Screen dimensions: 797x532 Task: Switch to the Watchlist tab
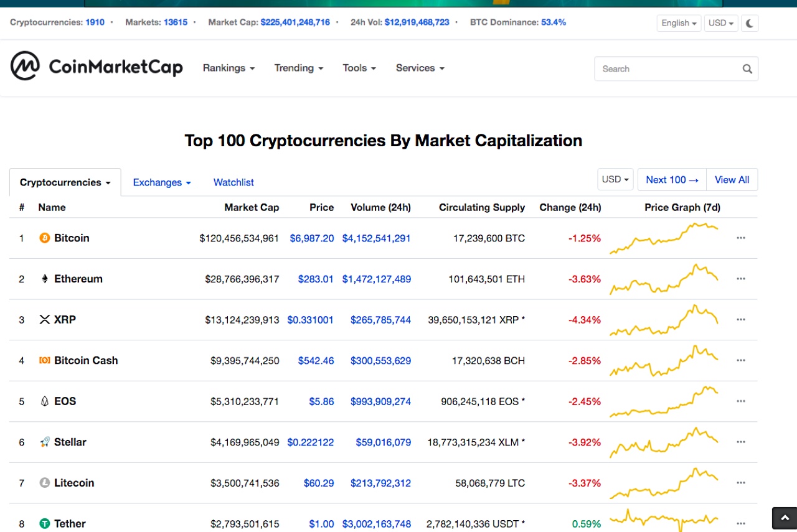[x=233, y=182]
